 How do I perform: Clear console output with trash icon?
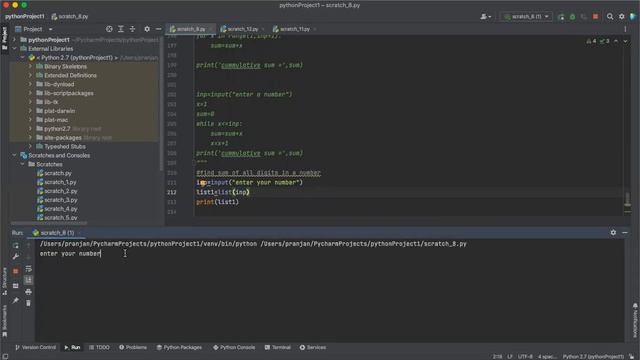coord(28,303)
